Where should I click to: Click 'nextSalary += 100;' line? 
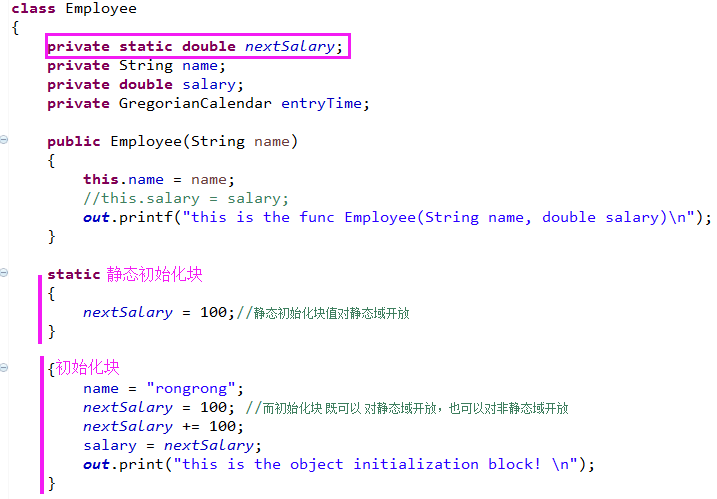163,427
